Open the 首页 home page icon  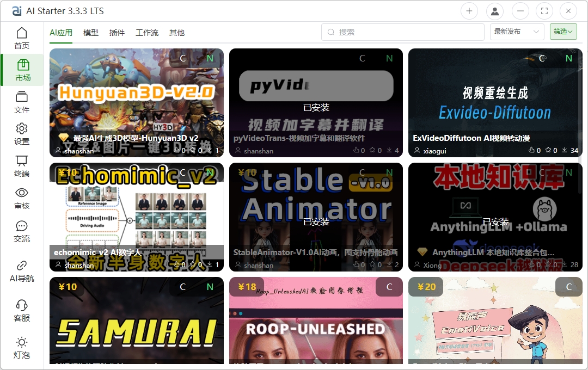point(22,33)
